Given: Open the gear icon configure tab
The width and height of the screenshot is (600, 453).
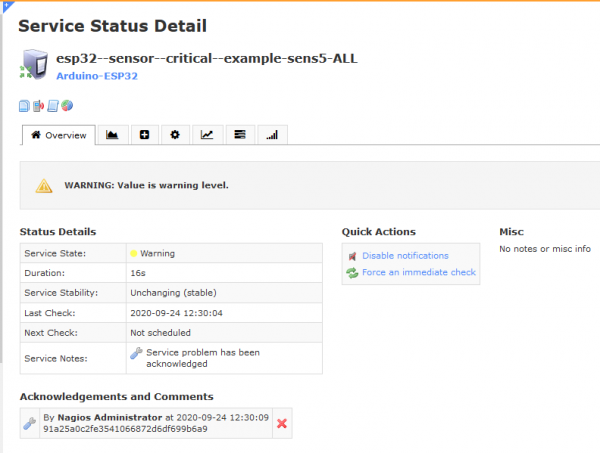Looking at the screenshot, I should click(x=175, y=135).
